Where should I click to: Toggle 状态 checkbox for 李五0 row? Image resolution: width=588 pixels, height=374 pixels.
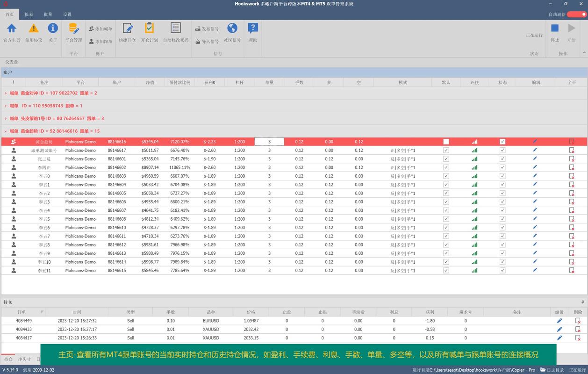coord(502,176)
